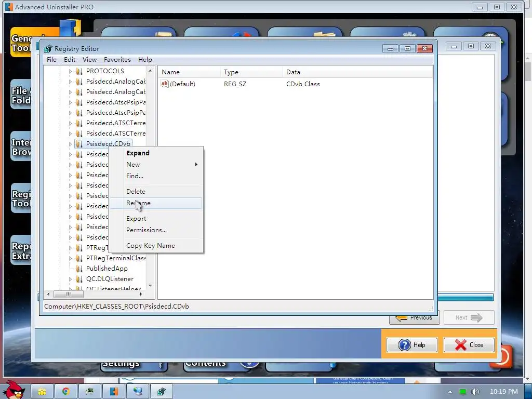
Task: Click the PROTOCOLS key folder icon
Action: 79,71
